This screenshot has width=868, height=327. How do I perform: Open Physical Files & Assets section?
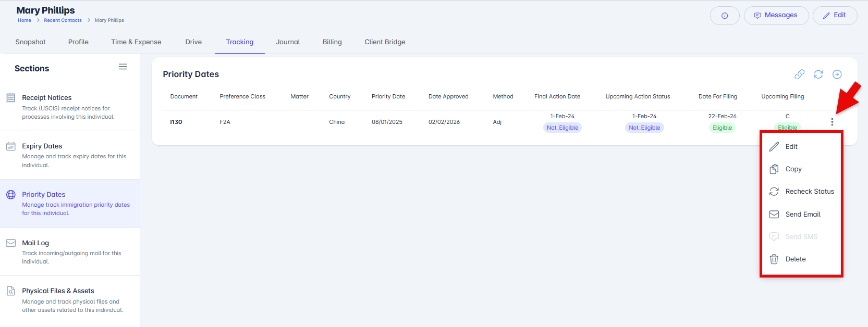point(70,300)
